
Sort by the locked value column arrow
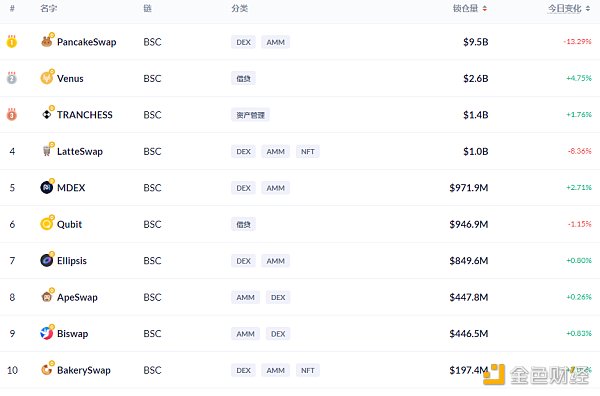pyautogui.click(x=484, y=8)
